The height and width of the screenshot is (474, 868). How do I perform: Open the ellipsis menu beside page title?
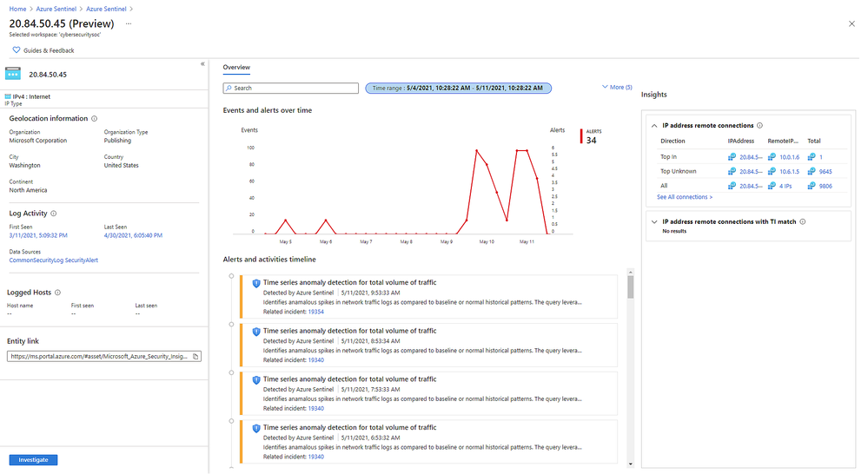tap(129, 23)
